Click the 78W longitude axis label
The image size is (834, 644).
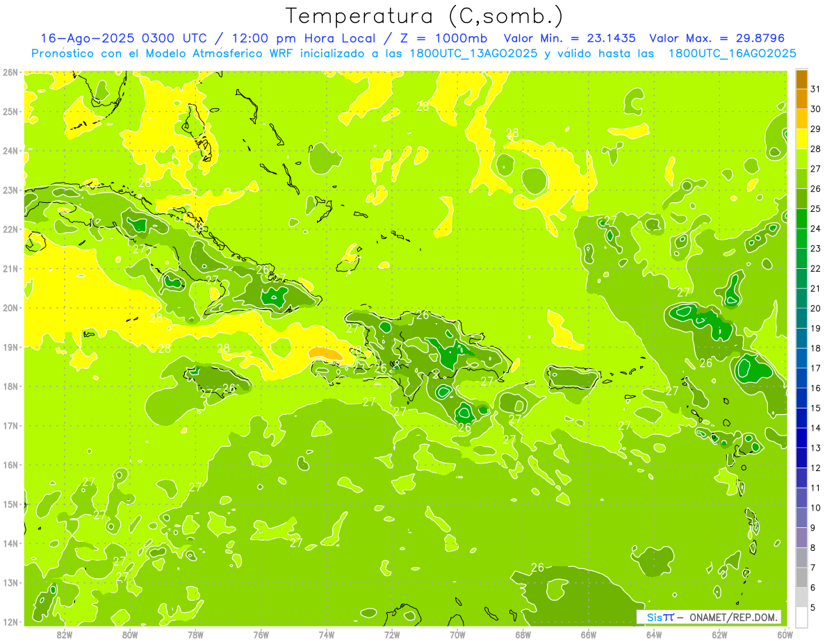coord(195,634)
